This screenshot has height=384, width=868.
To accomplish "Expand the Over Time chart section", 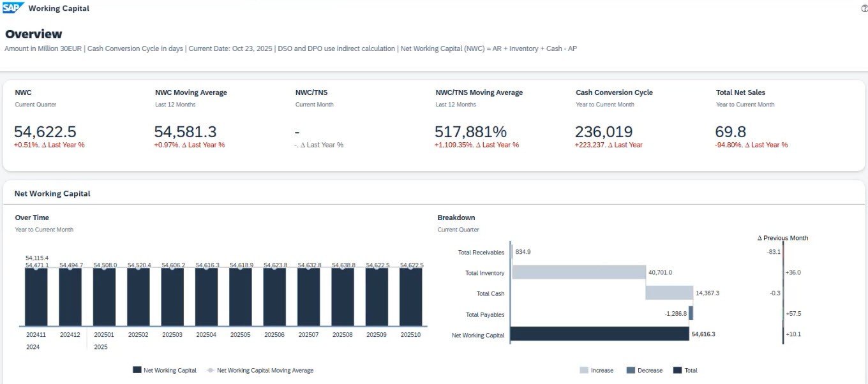I will 32,217.
